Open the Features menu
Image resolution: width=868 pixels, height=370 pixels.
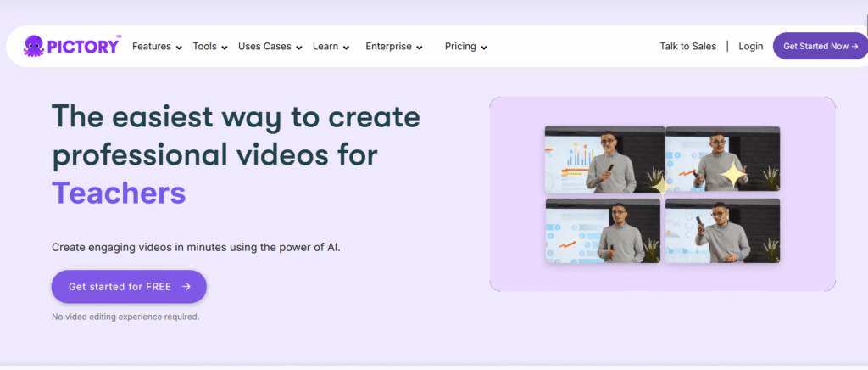152,47
